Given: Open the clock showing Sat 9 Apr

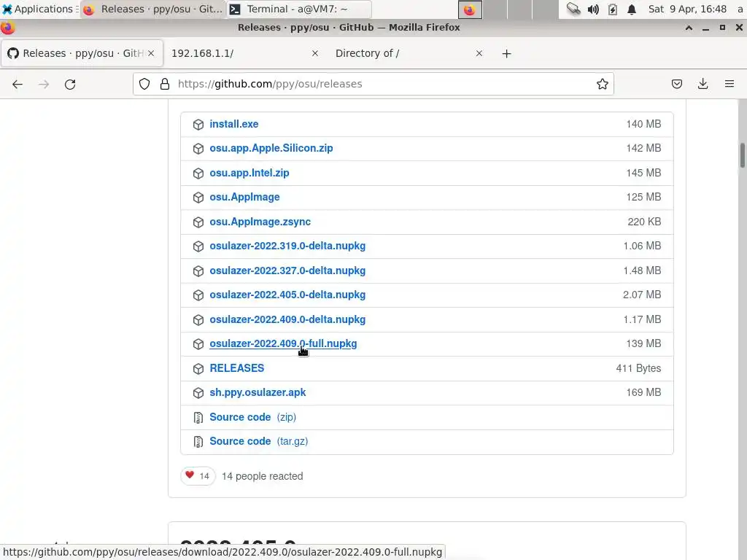Looking at the screenshot, I should tap(687, 9).
